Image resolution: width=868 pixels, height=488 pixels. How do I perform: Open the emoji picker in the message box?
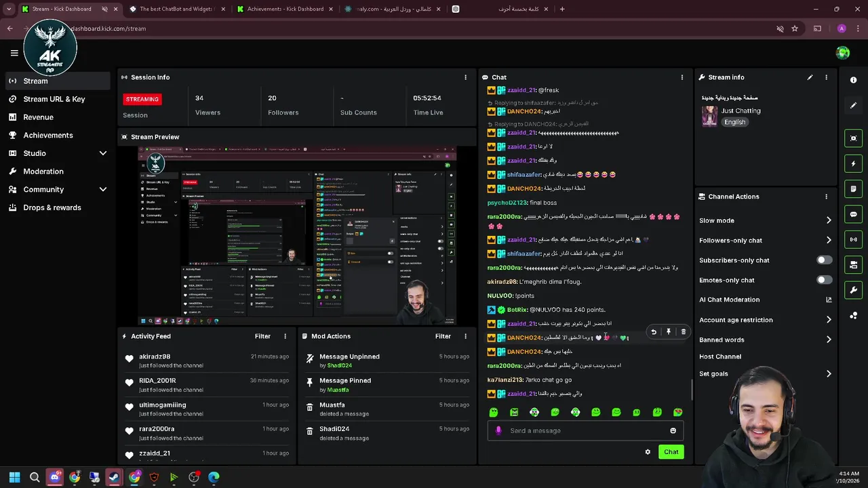pyautogui.click(x=673, y=430)
